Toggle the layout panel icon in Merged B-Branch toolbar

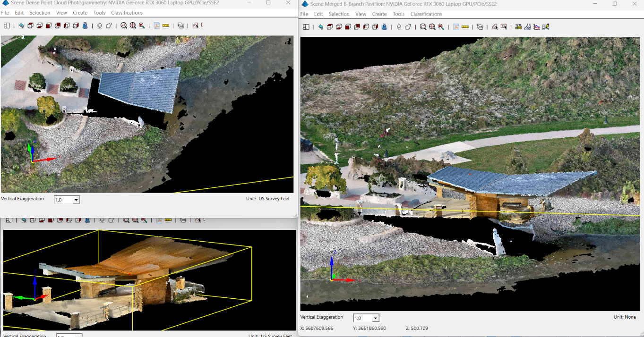306,27
